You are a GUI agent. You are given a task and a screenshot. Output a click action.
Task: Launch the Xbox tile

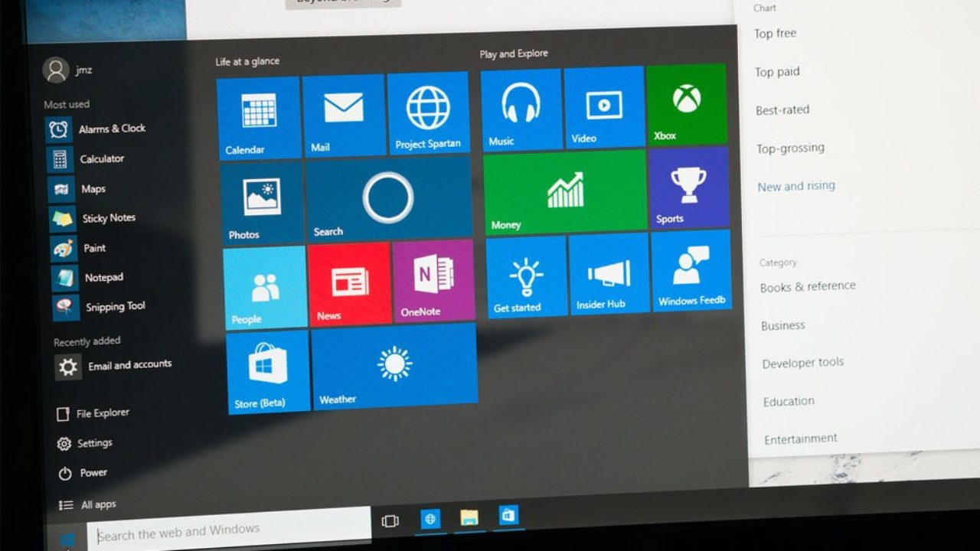pyautogui.click(x=687, y=104)
